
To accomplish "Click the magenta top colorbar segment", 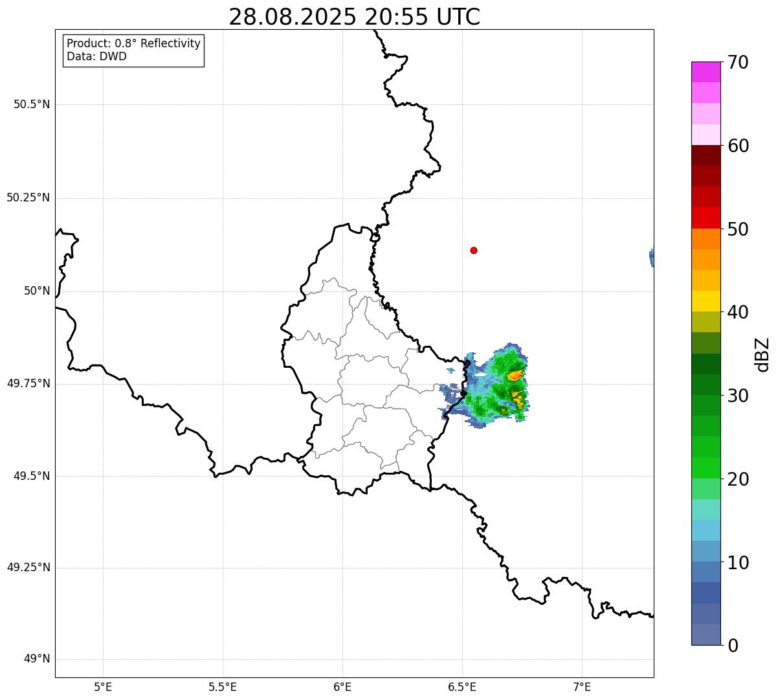I will click(x=706, y=72).
